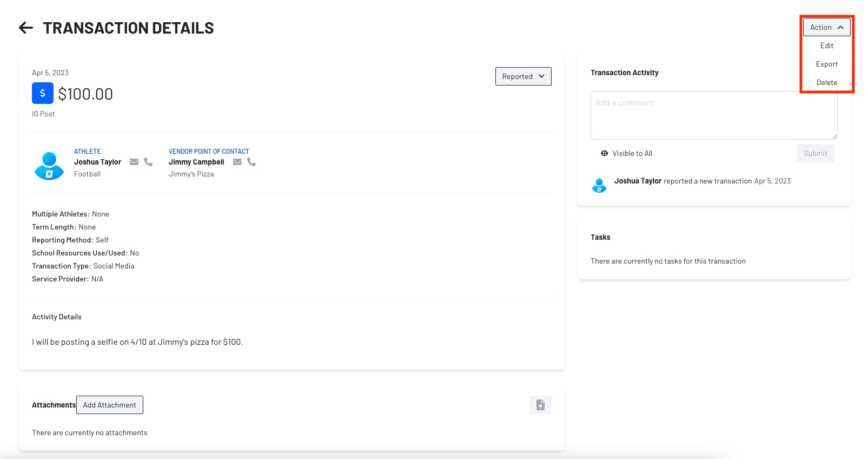Email athlete Joshua Taylor via envelope icon

tap(134, 162)
